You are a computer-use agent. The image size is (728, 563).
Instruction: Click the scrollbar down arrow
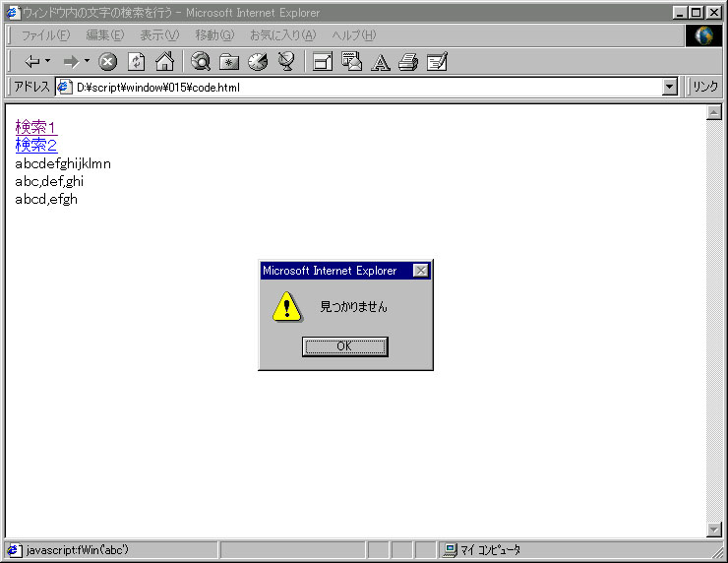tap(713, 530)
